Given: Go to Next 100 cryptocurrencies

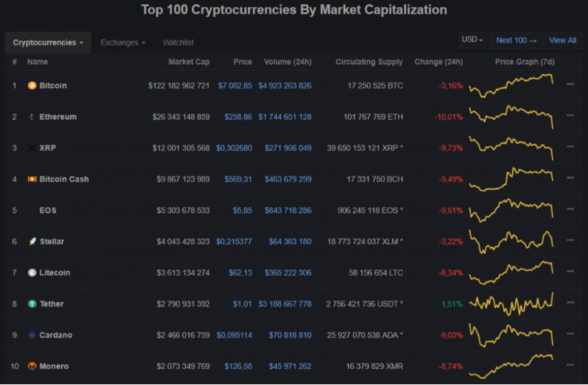Looking at the screenshot, I should coord(516,40).
